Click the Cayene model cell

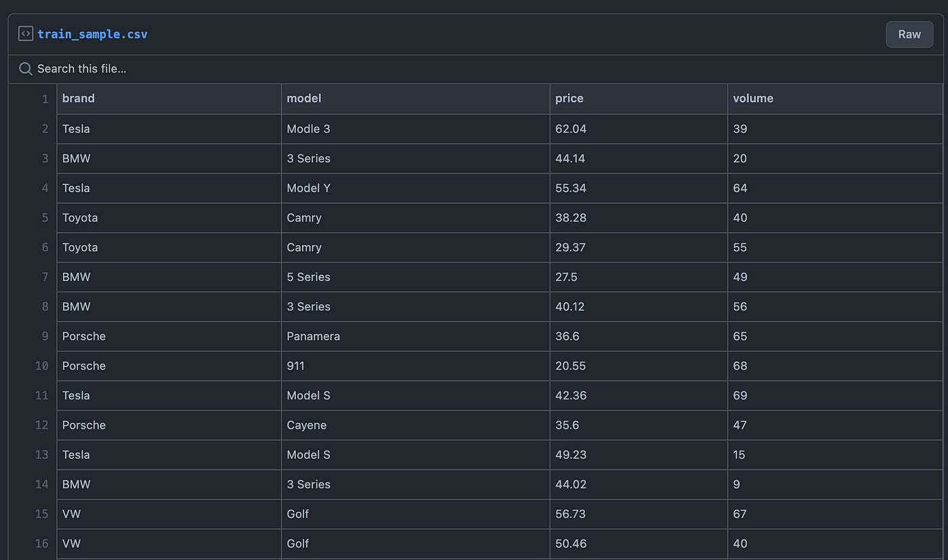[415, 425]
